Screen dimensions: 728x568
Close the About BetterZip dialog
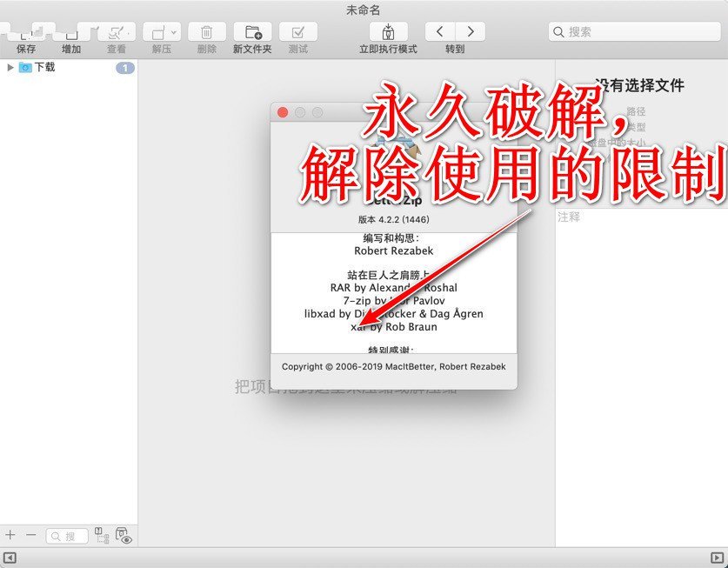[283, 112]
